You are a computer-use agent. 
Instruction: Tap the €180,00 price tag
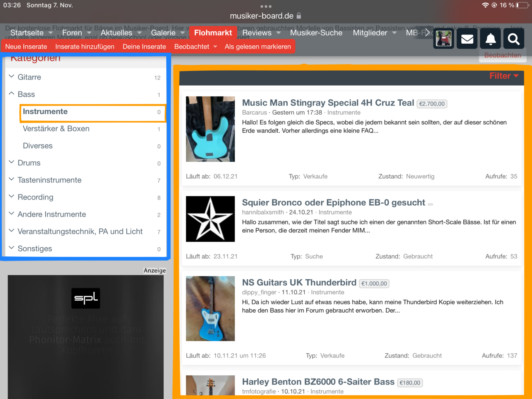[410, 383]
